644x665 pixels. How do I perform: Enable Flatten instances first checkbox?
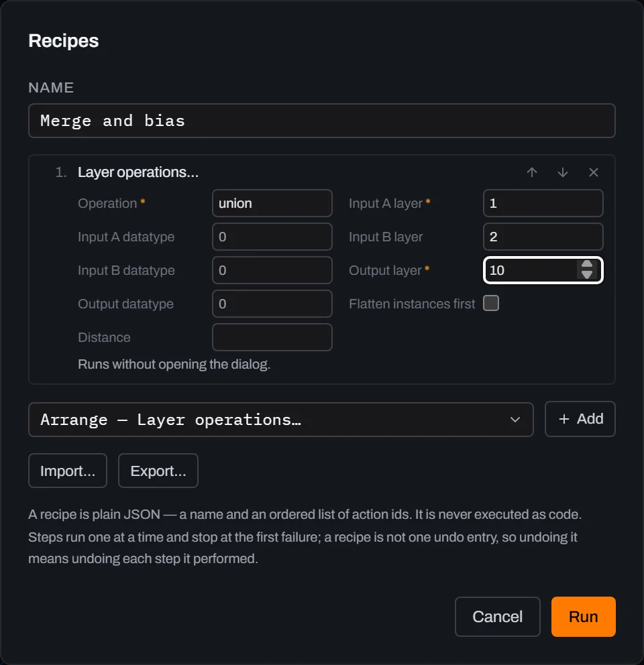point(491,303)
